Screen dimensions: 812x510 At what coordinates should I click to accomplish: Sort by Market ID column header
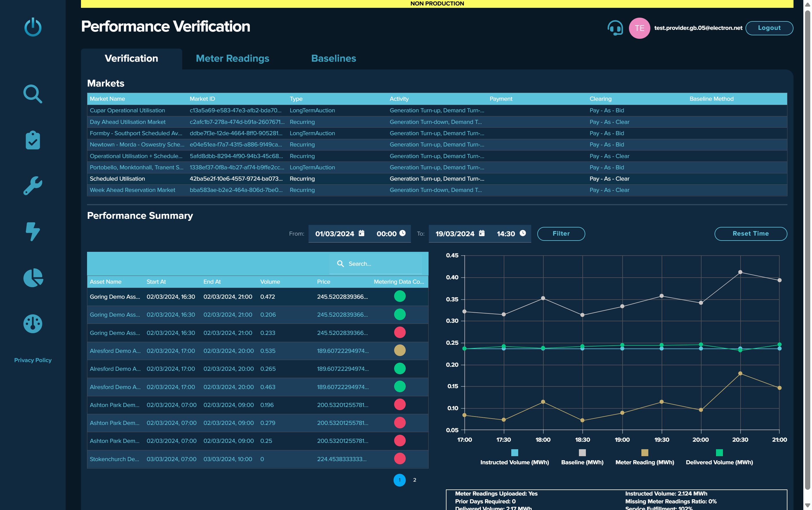point(202,99)
